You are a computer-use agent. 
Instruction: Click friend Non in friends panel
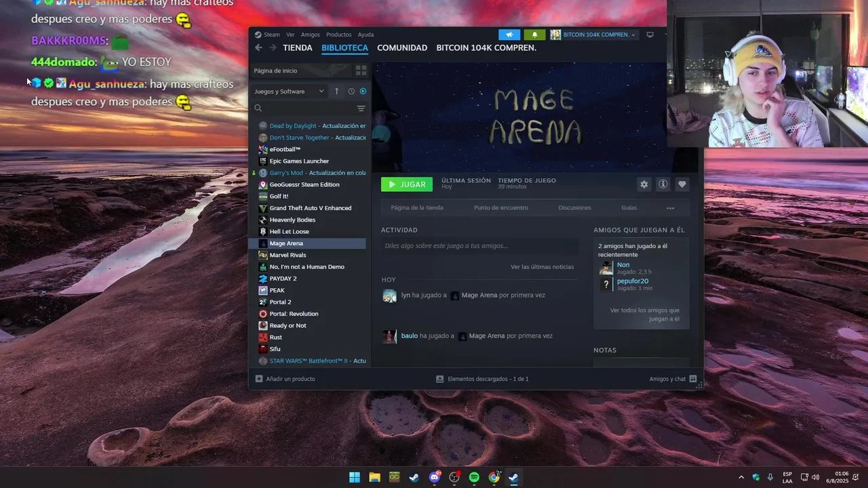pos(623,265)
